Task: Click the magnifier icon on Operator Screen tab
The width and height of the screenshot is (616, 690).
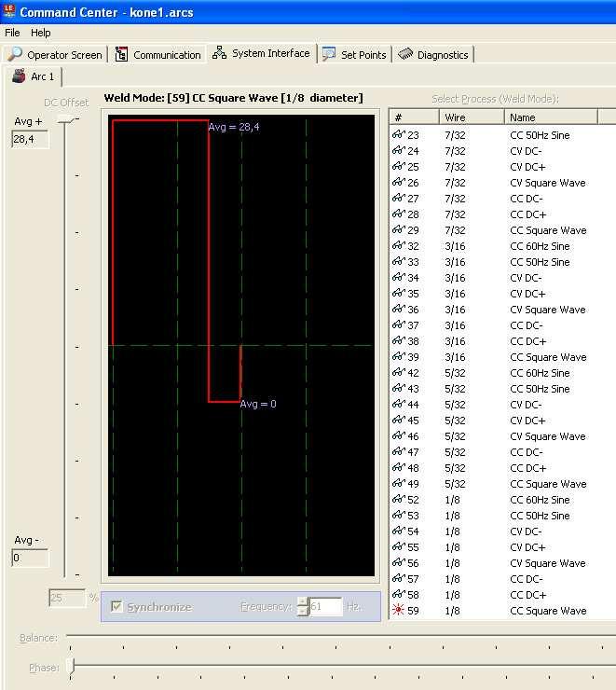Action: (15, 54)
